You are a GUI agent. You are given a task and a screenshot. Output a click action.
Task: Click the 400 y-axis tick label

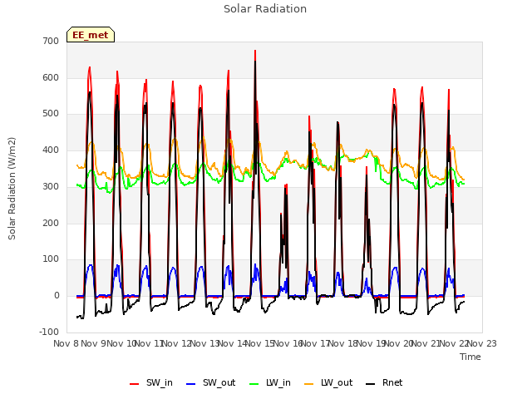(x=51, y=150)
